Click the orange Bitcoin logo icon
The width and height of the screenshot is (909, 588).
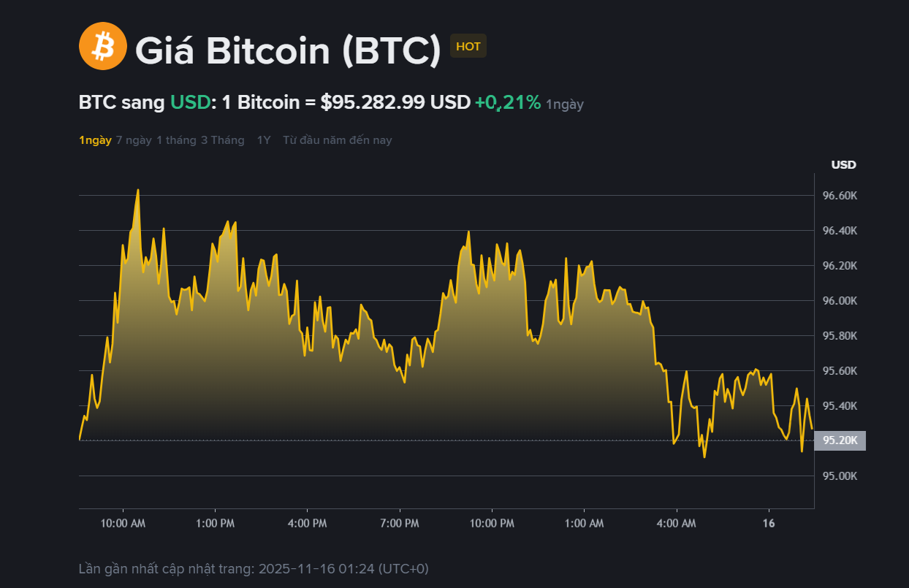point(103,46)
